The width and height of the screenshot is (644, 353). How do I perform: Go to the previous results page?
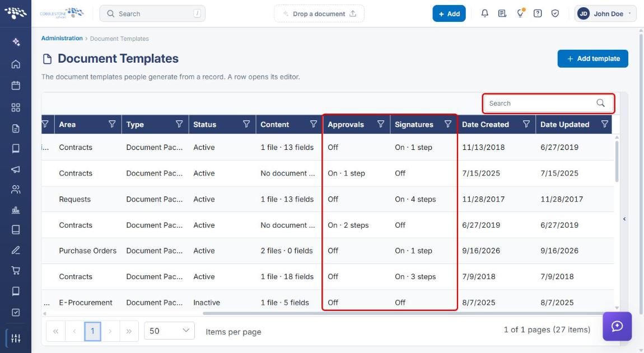click(74, 331)
